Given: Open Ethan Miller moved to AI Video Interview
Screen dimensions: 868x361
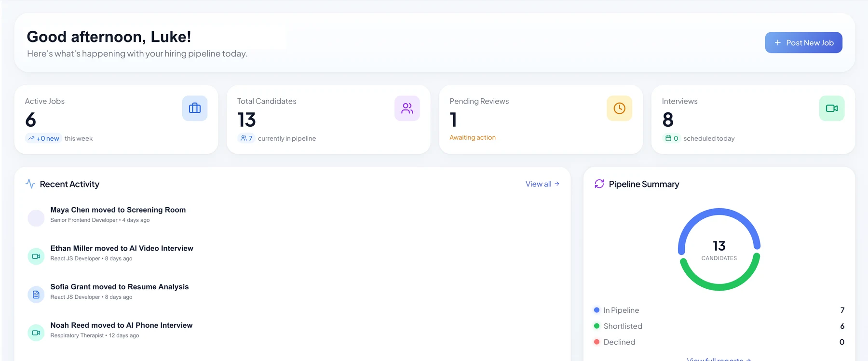Looking at the screenshot, I should click(x=122, y=248).
